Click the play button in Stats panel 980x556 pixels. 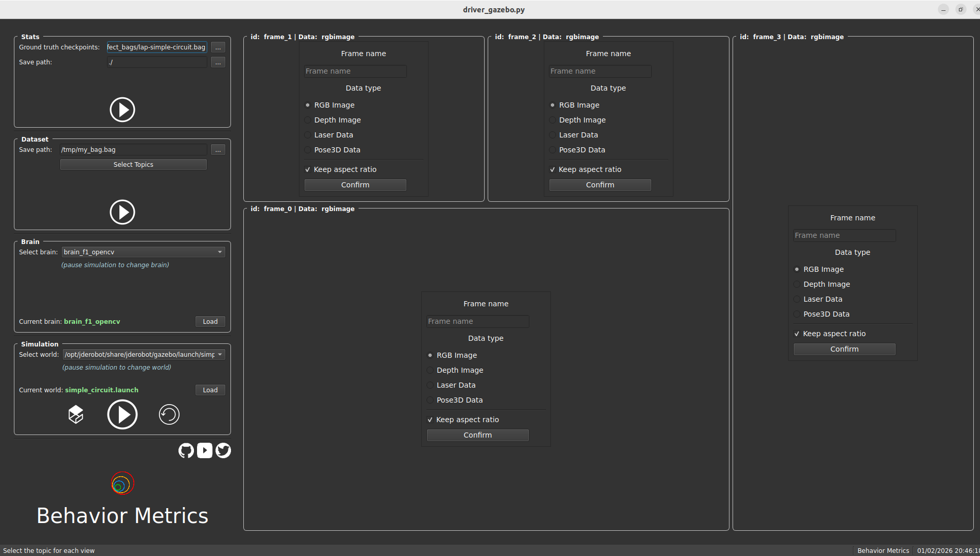point(122,110)
